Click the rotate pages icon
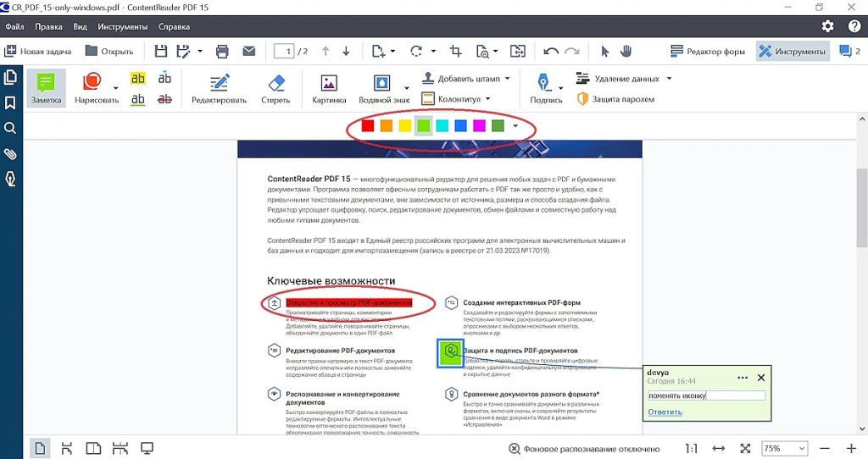The width and height of the screenshot is (868, 459). [x=416, y=52]
